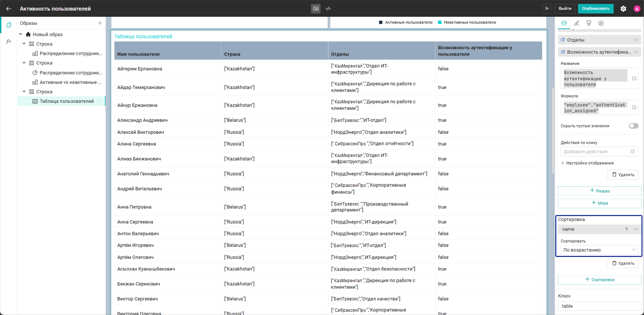Collapse the 'Новый образ' tree node

[x=21, y=34]
